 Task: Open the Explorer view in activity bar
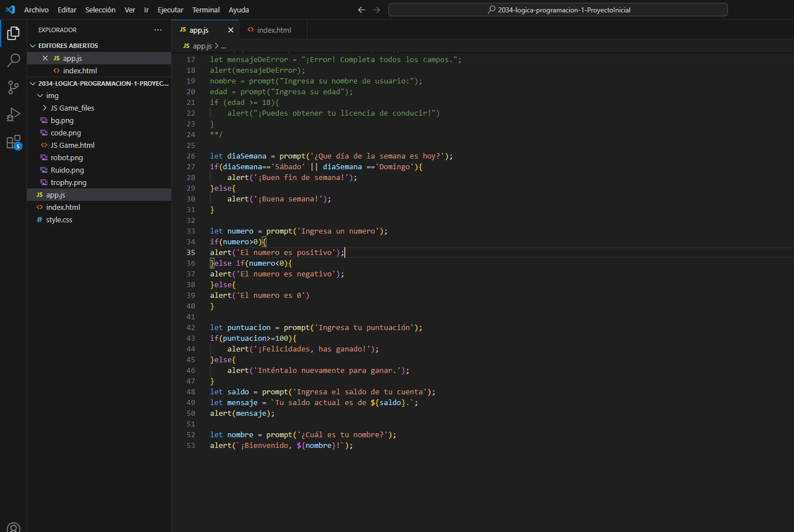[x=14, y=33]
